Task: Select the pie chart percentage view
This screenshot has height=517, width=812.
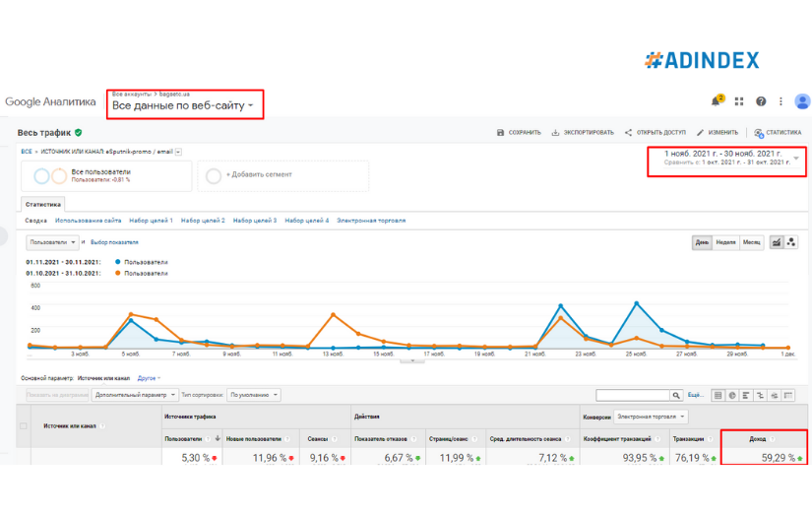Action: [x=731, y=395]
